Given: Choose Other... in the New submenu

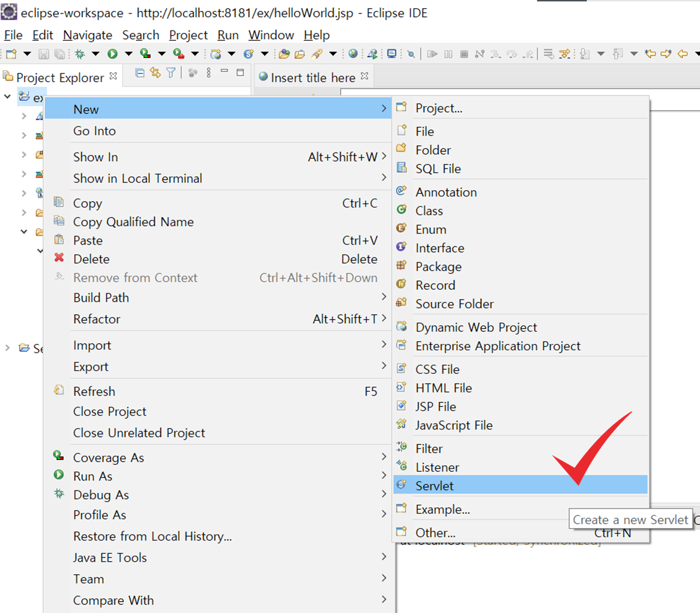Looking at the screenshot, I should tap(521, 532).
